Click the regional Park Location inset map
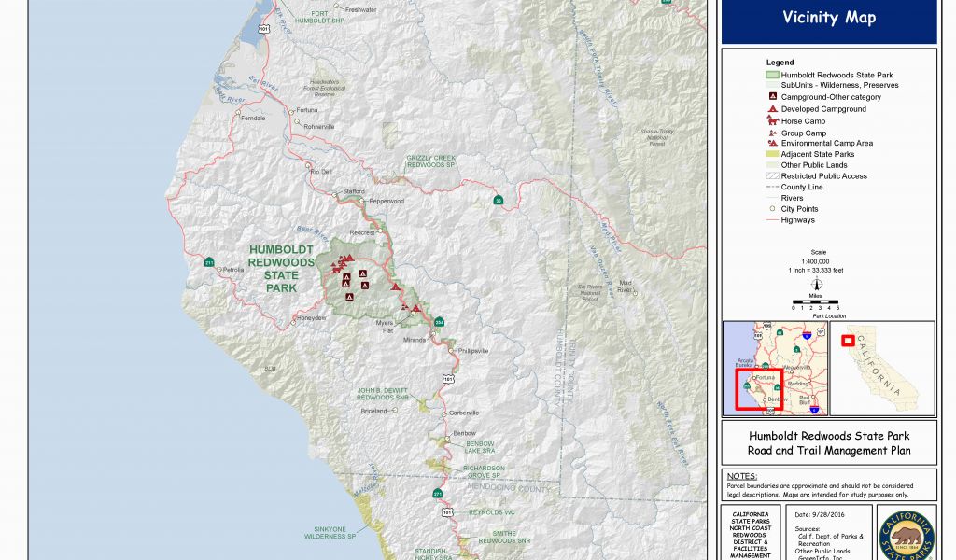 click(x=775, y=368)
